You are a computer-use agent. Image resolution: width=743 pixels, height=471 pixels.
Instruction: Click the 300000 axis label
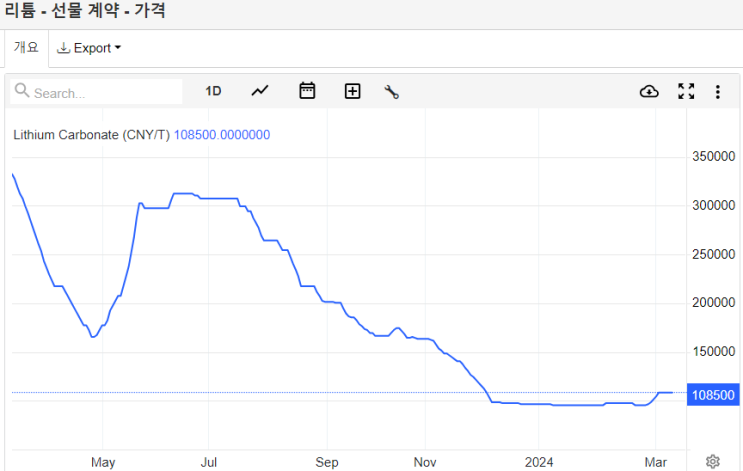[713, 205]
